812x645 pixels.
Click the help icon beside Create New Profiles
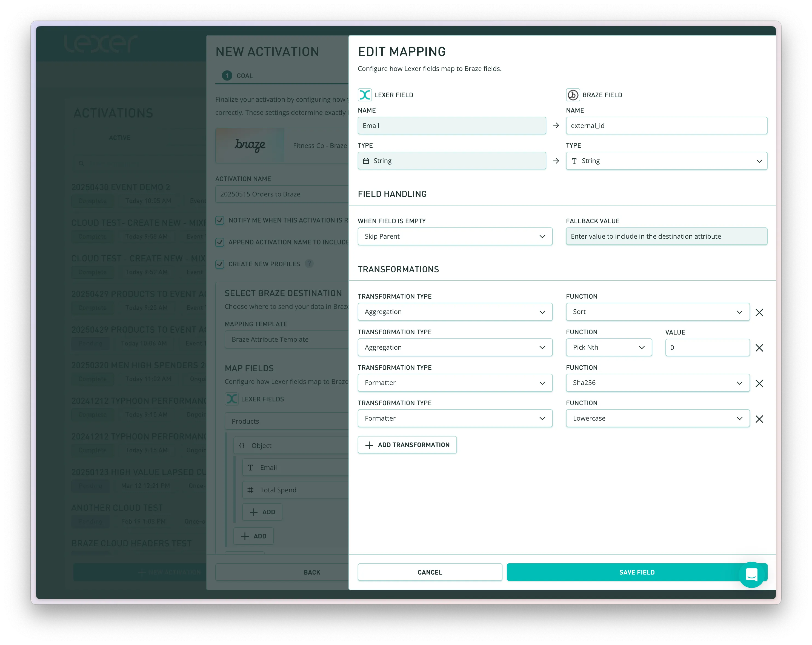pos(309,264)
